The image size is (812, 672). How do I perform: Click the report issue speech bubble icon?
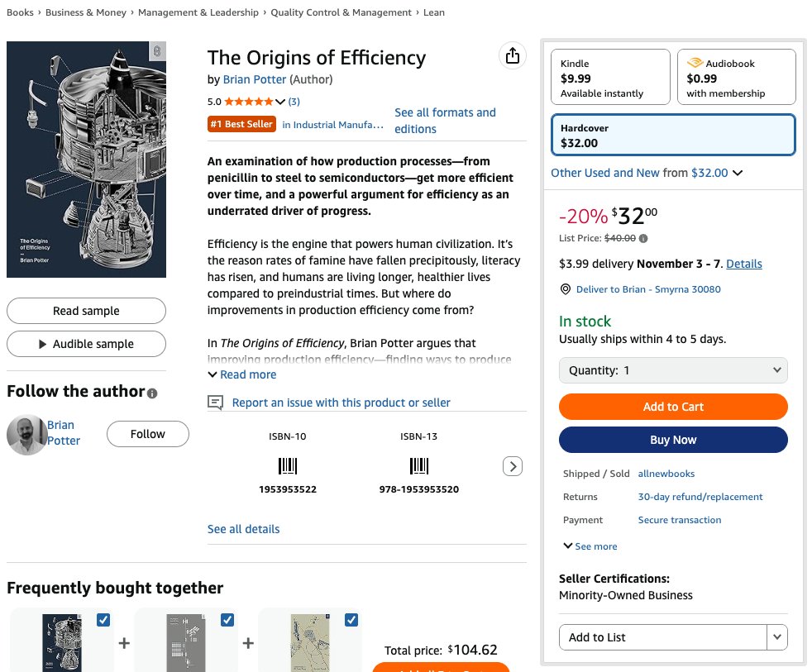pos(216,403)
